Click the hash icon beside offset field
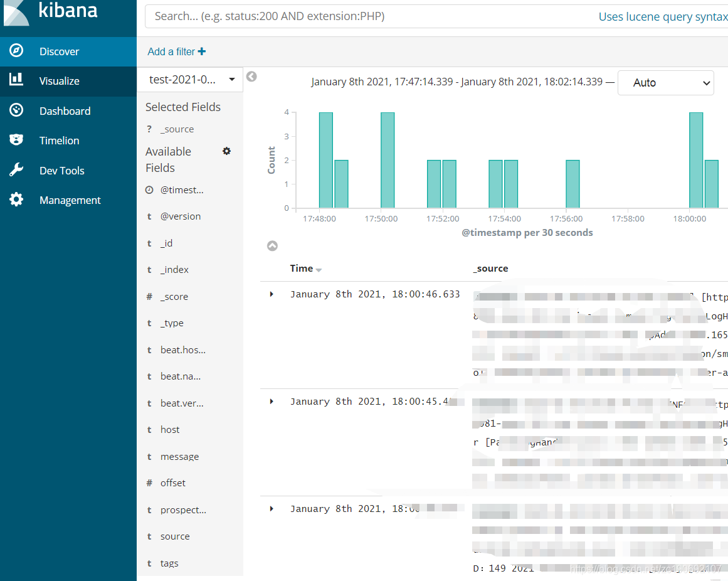Image resolution: width=728 pixels, height=581 pixels. coord(149,483)
